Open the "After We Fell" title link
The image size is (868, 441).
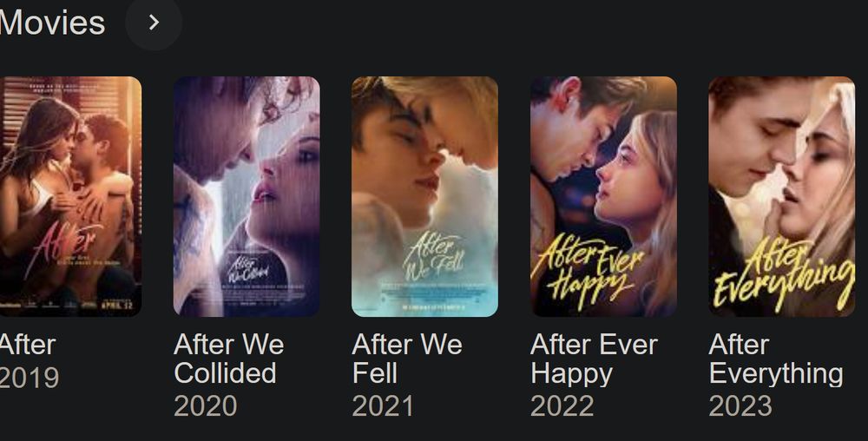pos(407,359)
